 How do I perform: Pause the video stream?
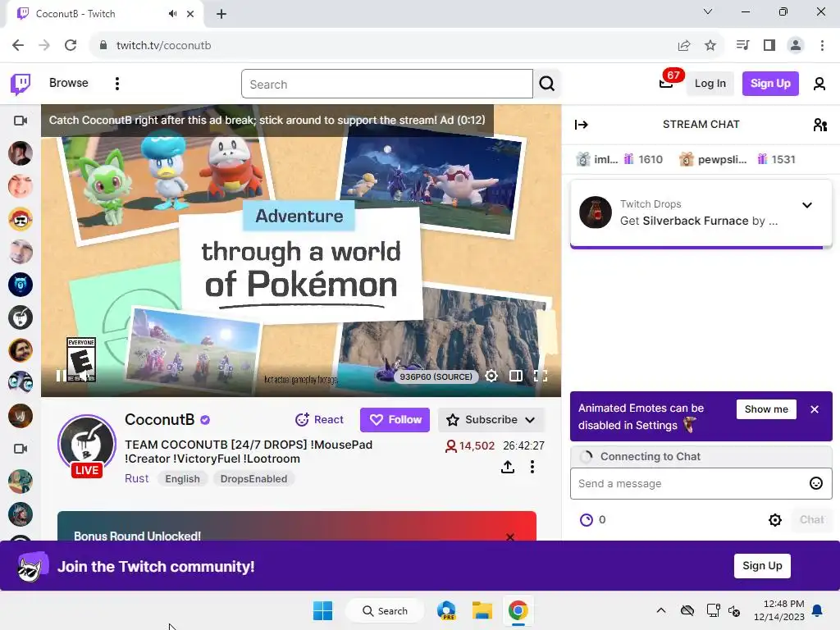click(x=60, y=376)
